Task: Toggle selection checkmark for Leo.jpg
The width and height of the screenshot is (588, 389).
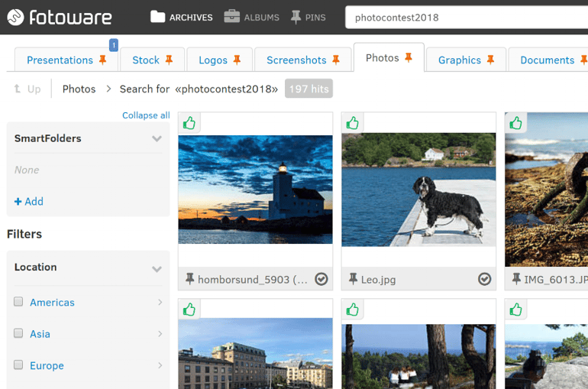Action: point(484,279)
